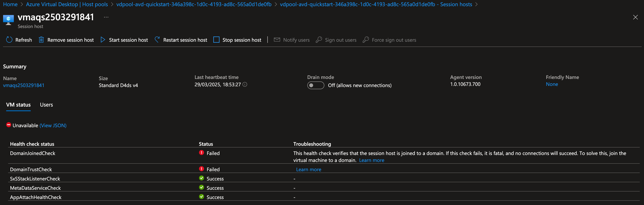
Task: Switch to the Users tab
Action: [x=46, y=105]
